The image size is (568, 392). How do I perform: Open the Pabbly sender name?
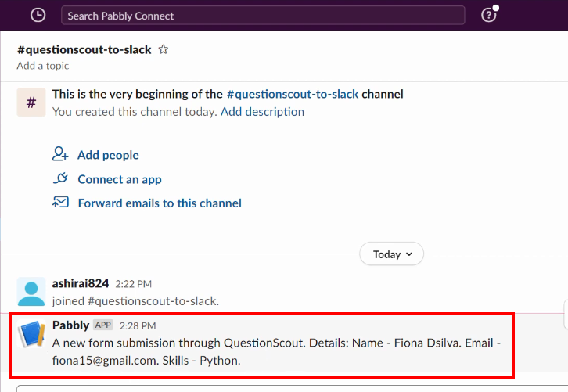coord(70,325)
